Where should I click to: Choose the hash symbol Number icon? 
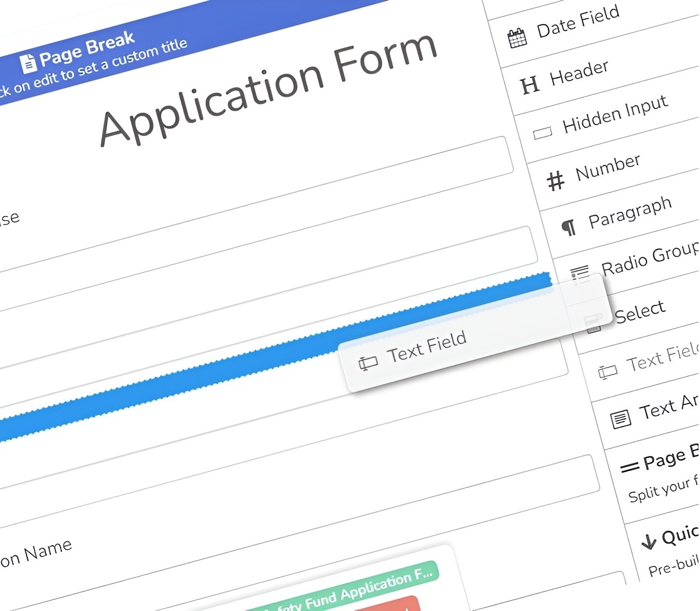click(x=555, y=181)
